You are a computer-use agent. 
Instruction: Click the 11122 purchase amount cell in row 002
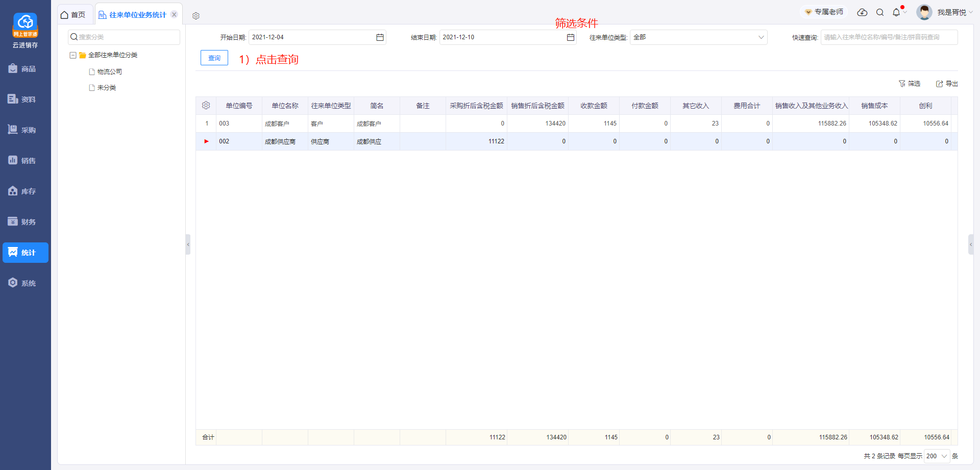[476, 141]
